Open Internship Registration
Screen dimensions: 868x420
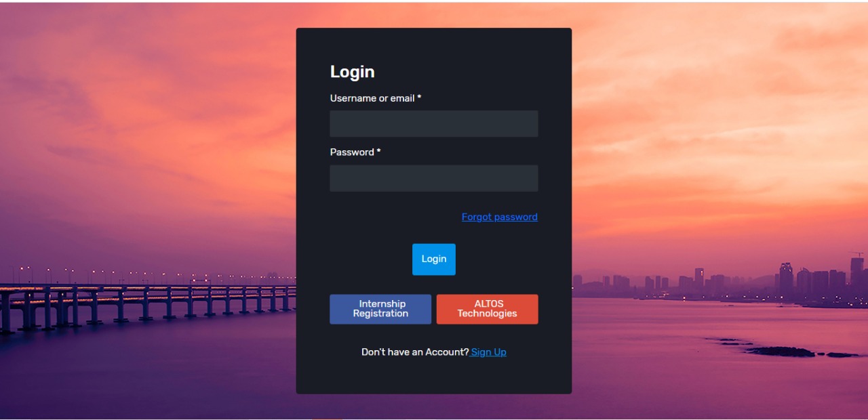(x=380, y=309)
